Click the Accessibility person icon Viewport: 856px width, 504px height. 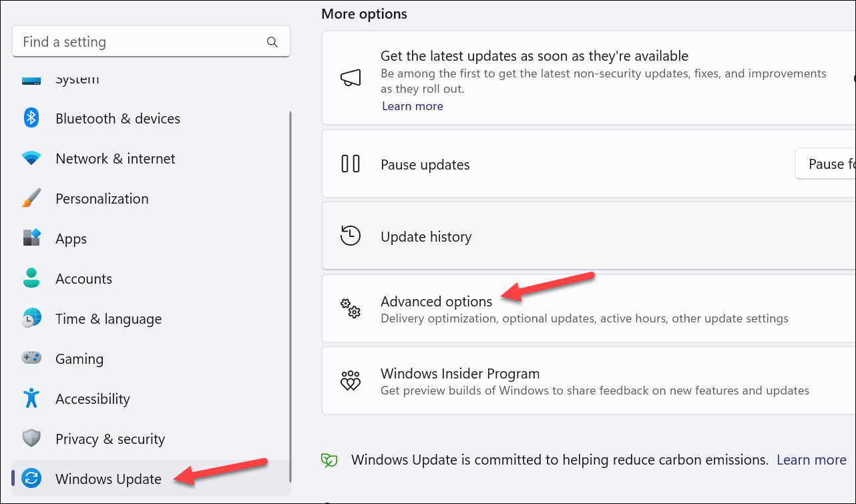point(31,399)
